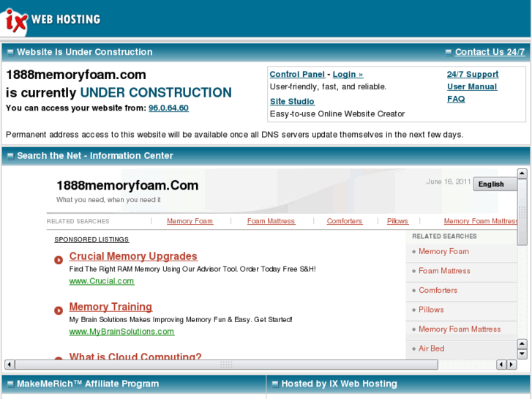Click the scroll-down arrow at bottom of information frame
532x399 pixels.
(x=522, y=354)
